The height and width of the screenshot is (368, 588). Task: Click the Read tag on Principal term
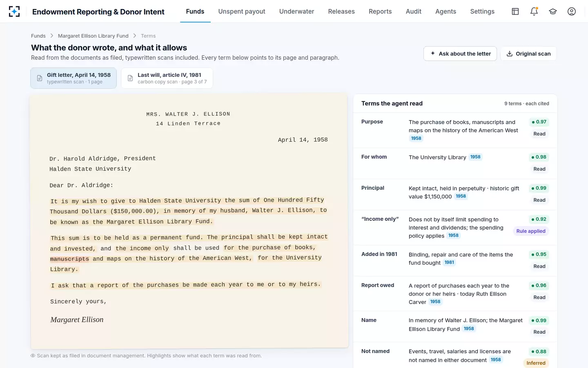539,200
